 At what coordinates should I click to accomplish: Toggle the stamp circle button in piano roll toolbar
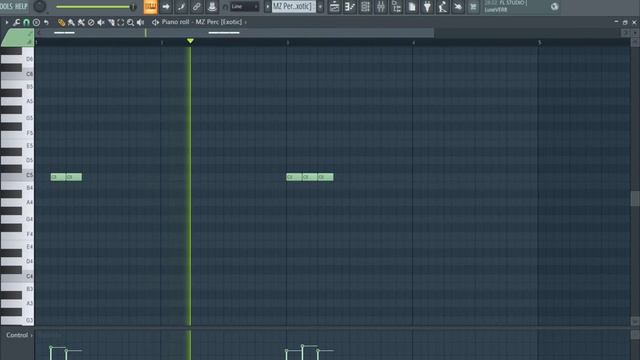36,22
